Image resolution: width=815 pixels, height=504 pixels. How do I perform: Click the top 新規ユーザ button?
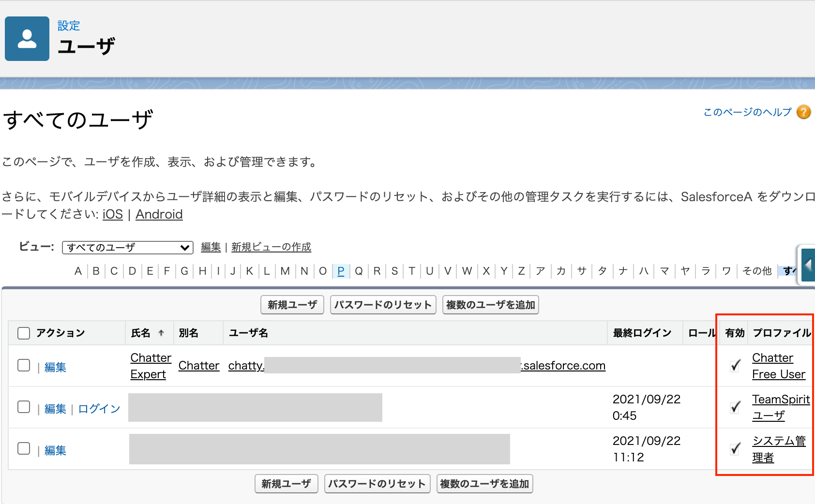(x=292, y=305)
